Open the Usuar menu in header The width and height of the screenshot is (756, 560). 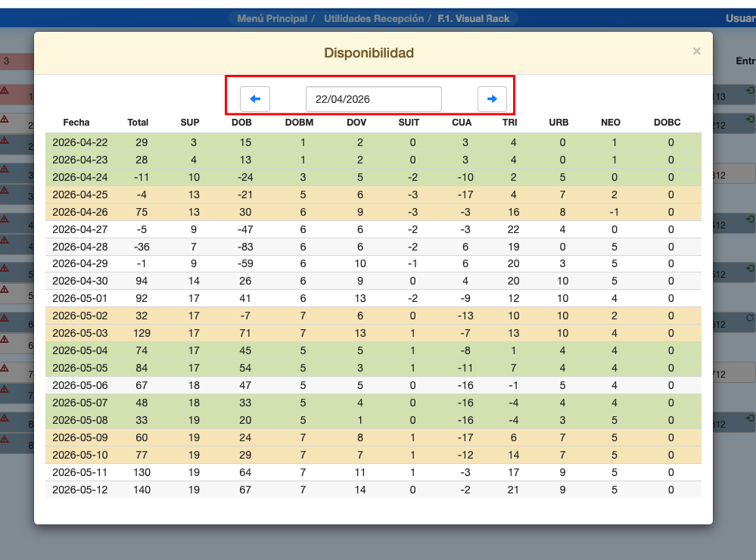point(739,18)
